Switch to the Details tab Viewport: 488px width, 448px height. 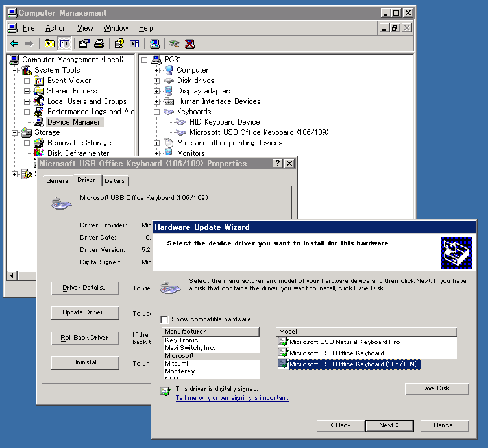(x=115, y=180)
